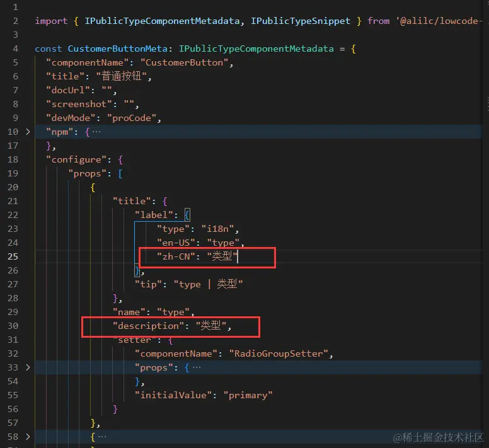Click the 'from' keyword on line 2

pos(378,21)
